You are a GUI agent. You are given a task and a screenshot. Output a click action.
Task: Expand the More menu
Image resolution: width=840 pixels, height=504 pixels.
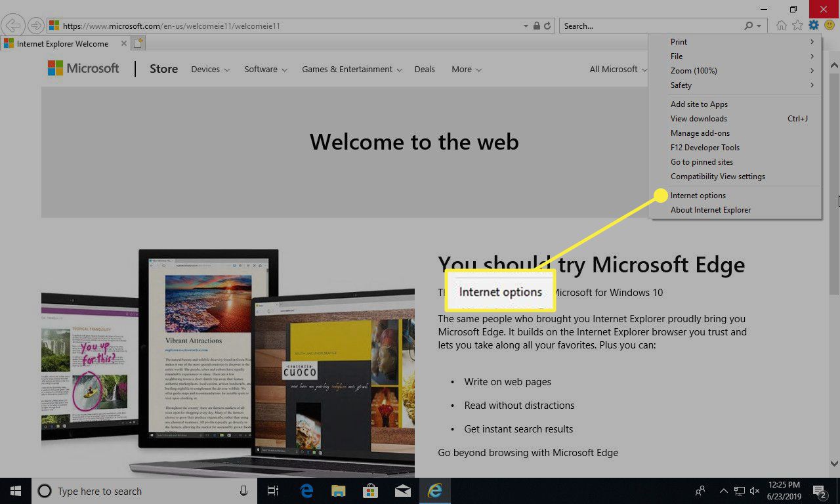pyautogui.click(x=467, y=70)
